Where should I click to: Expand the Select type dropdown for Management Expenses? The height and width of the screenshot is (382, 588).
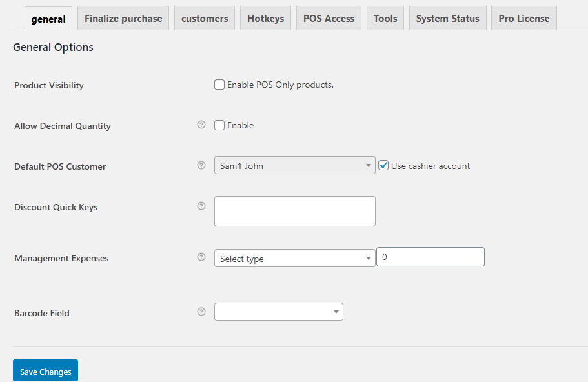point(294,258)
